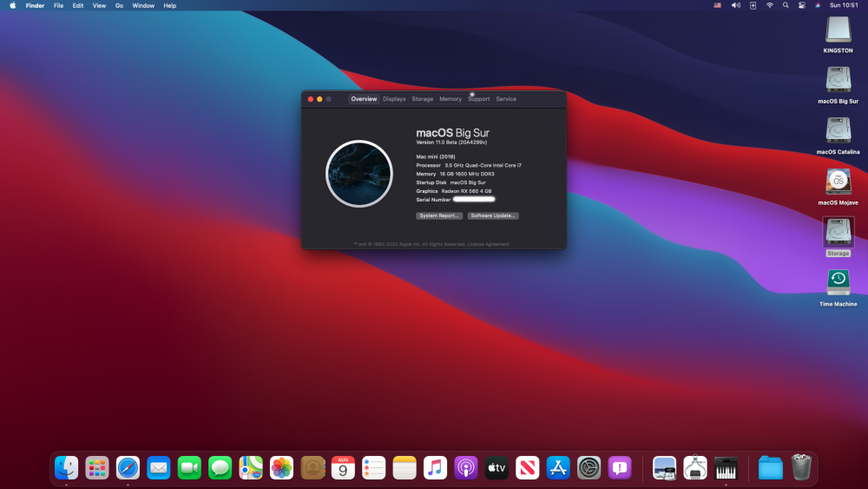Start FaceTime from the Dock

[189, 468]
